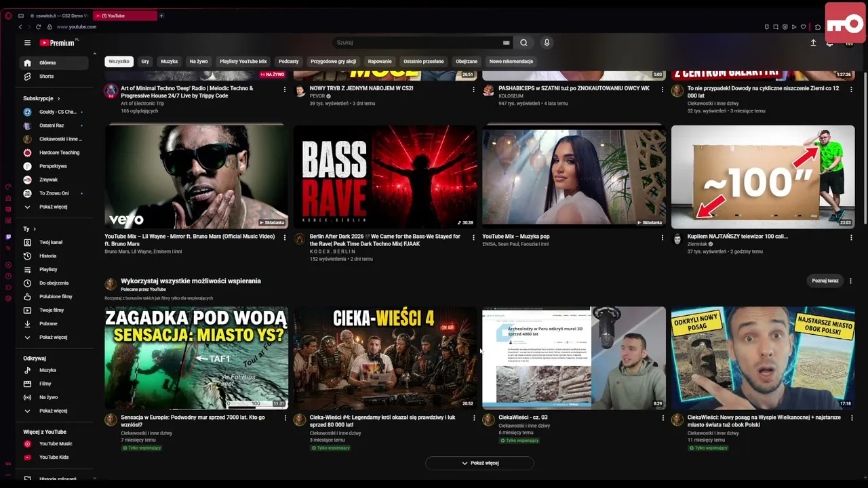Viewport: 868px width, 488px height.
Task: Go back using the browser back arrow
Action: coord(20,27)
